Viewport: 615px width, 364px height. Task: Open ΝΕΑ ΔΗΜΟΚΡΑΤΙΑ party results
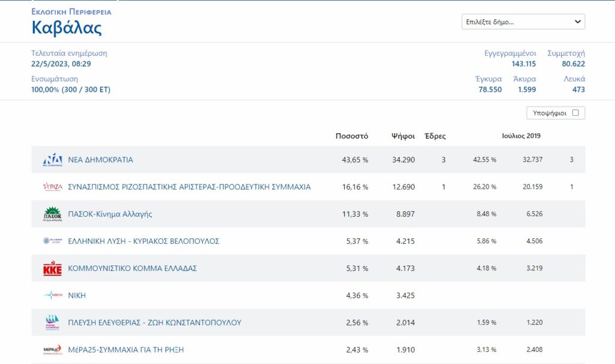(x=100, y=160)
